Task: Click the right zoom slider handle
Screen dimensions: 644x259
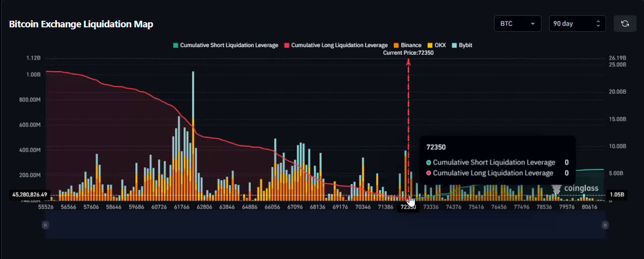Action: pyautogui.click(x=604, y=225)
